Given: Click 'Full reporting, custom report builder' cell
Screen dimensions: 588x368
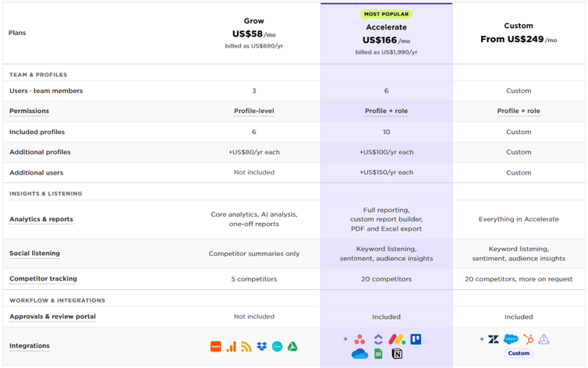Looking at the screenshot, I should coord(386,219).
